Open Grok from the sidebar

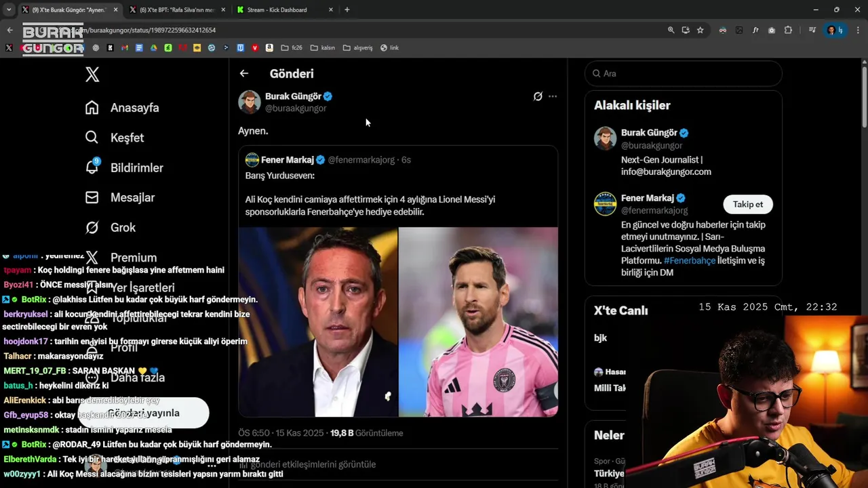110,227
